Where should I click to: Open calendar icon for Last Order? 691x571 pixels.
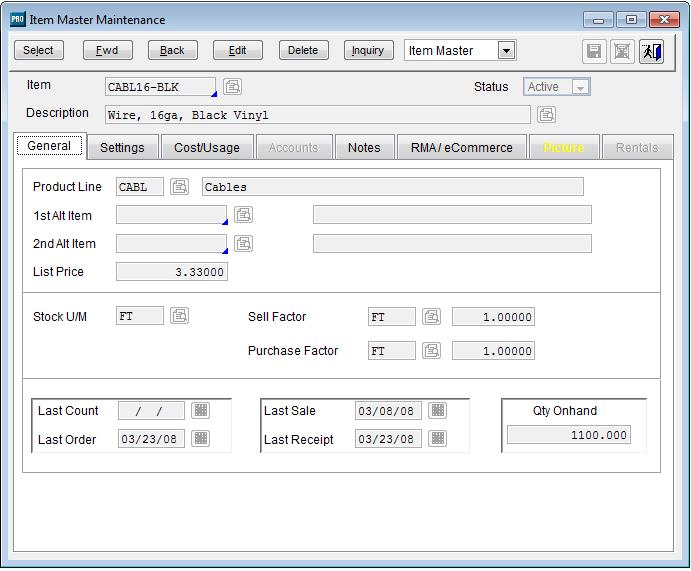click(201, 438)
